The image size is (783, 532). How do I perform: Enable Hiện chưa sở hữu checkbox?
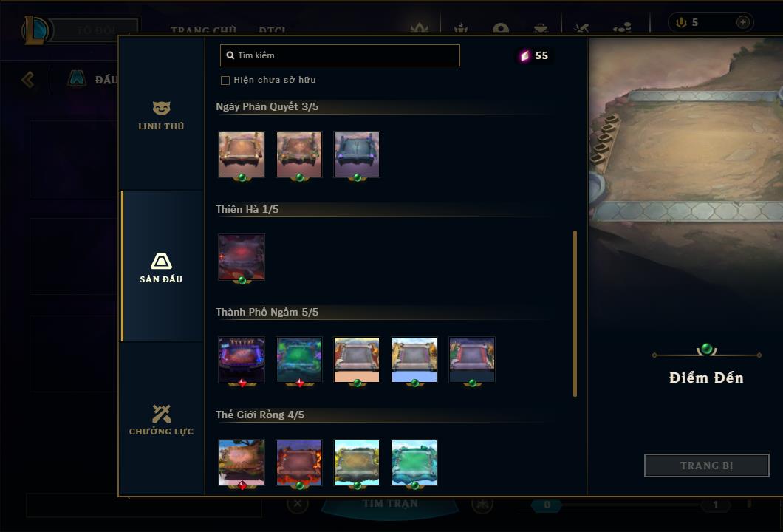point(225,81)
